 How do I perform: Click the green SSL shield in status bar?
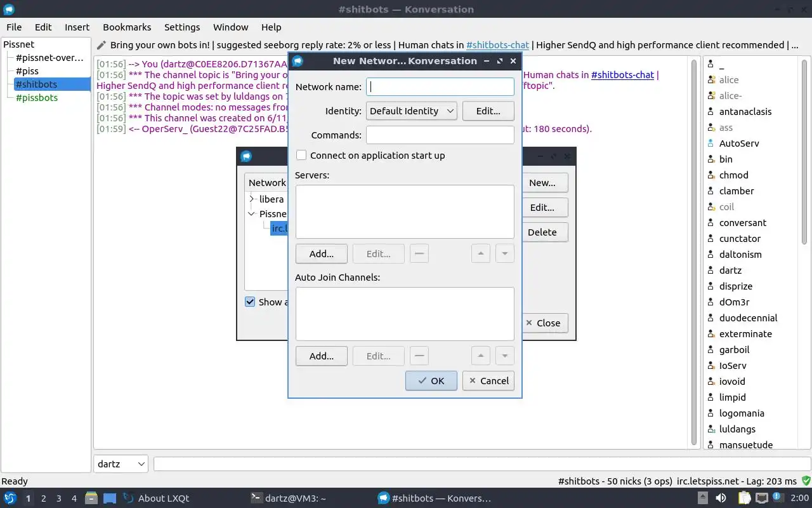click(806, 481)
